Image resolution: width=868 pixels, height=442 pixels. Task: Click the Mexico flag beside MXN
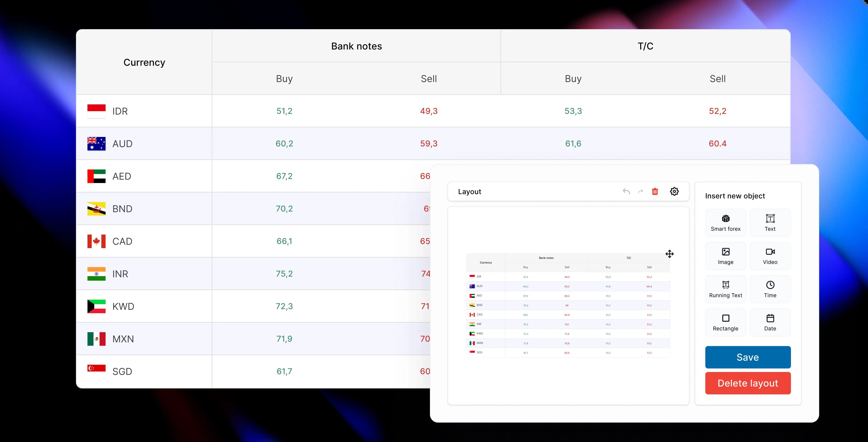[96, 339]
